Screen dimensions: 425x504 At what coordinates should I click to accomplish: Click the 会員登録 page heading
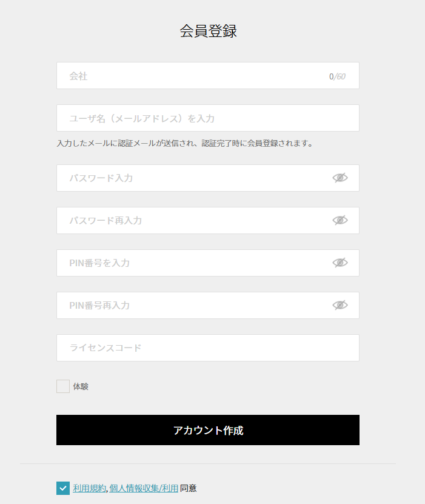point(208,32)
